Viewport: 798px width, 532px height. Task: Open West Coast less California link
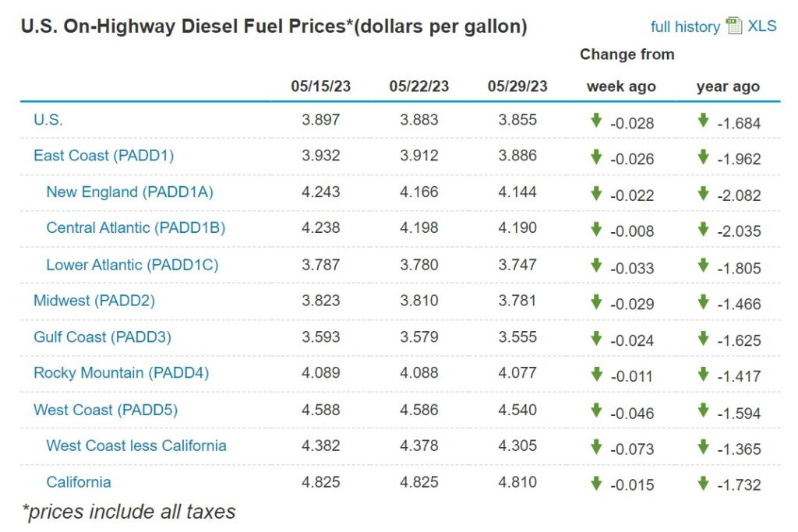tap(136, 446)
